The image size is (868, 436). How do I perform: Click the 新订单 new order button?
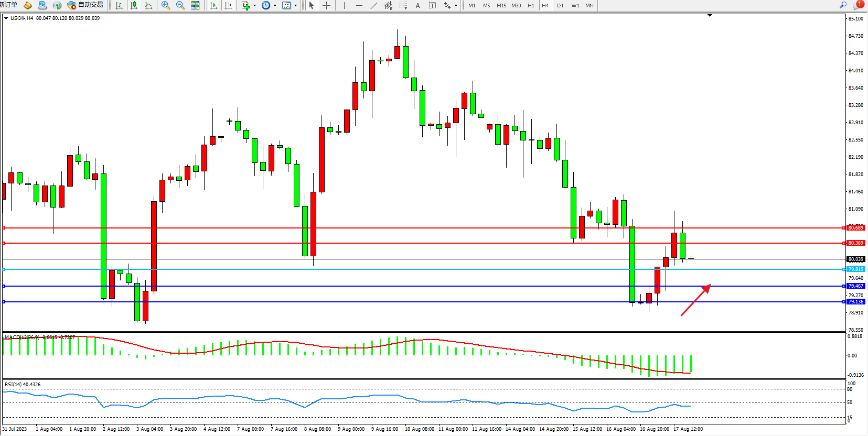pyautogui.click(x=9, y=5)
